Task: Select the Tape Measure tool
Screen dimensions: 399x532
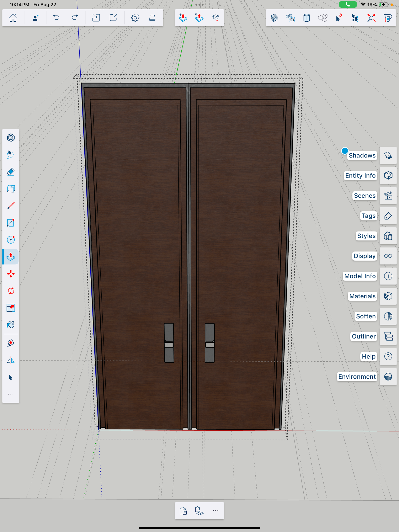Action: point(11,343)
